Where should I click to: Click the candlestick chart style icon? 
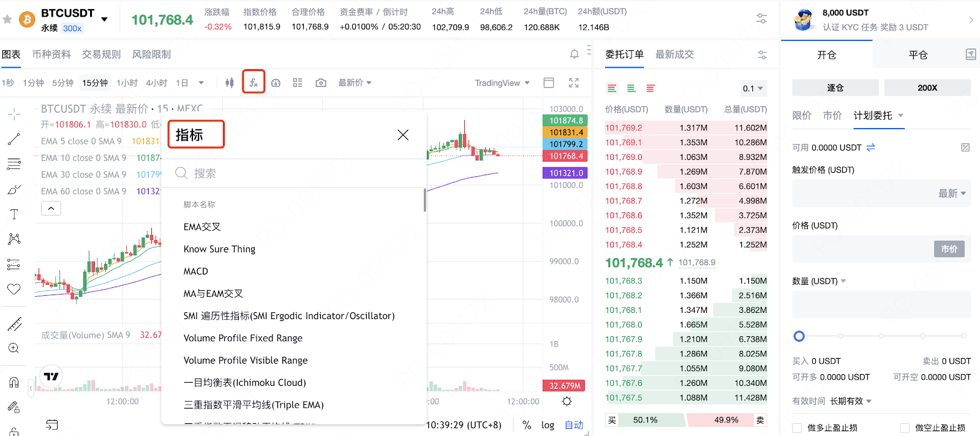click(x=229, y=83)
